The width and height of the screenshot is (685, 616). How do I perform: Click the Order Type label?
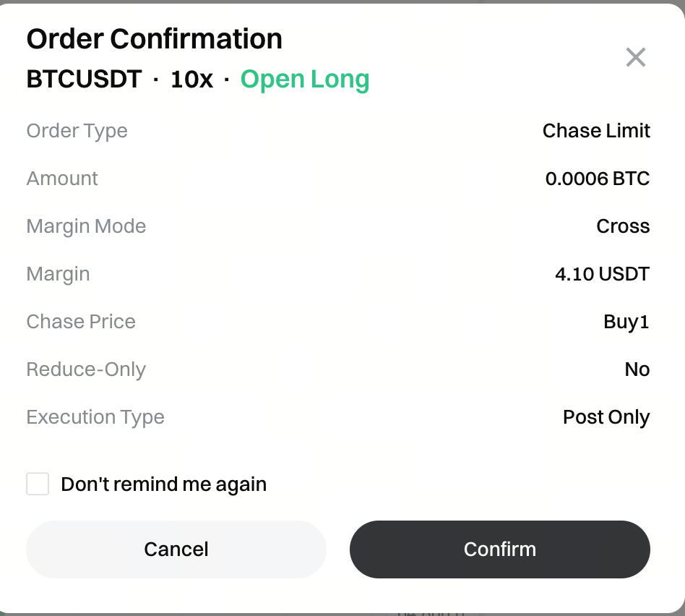point(77,131)
